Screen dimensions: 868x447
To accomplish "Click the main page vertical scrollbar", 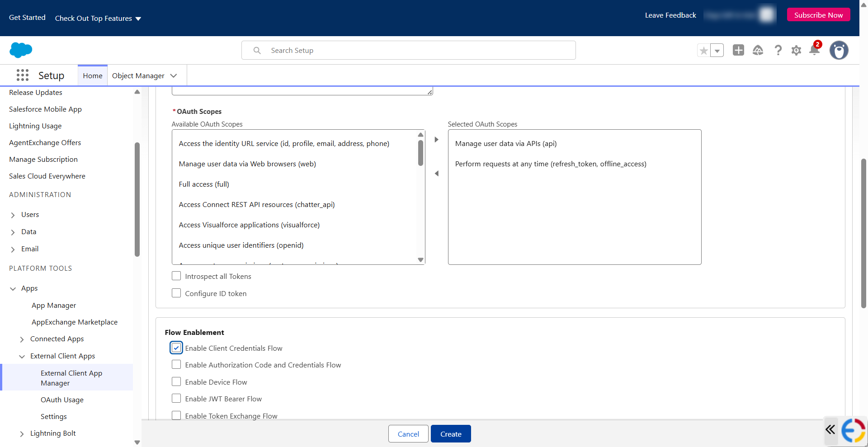I will (863, 233).
